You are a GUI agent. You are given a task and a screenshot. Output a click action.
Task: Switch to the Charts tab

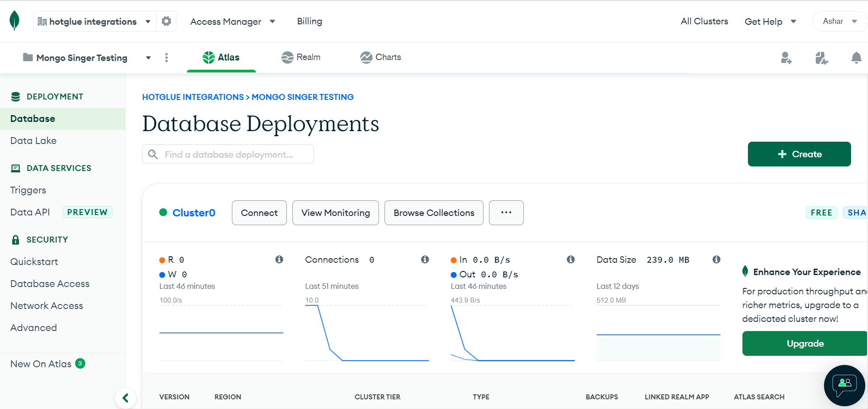click(x=381, y=57)
